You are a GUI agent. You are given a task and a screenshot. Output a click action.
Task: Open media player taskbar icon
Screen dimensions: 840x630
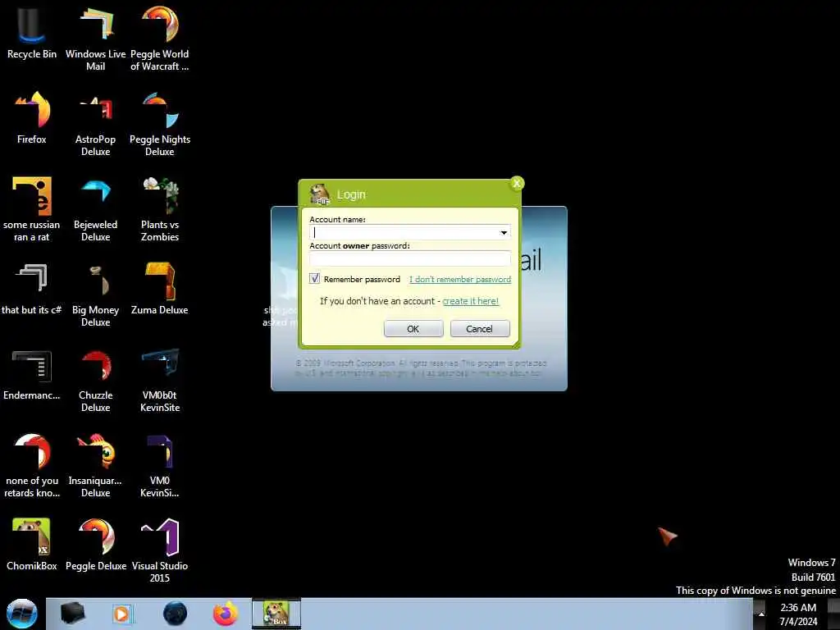click(123, 614)
